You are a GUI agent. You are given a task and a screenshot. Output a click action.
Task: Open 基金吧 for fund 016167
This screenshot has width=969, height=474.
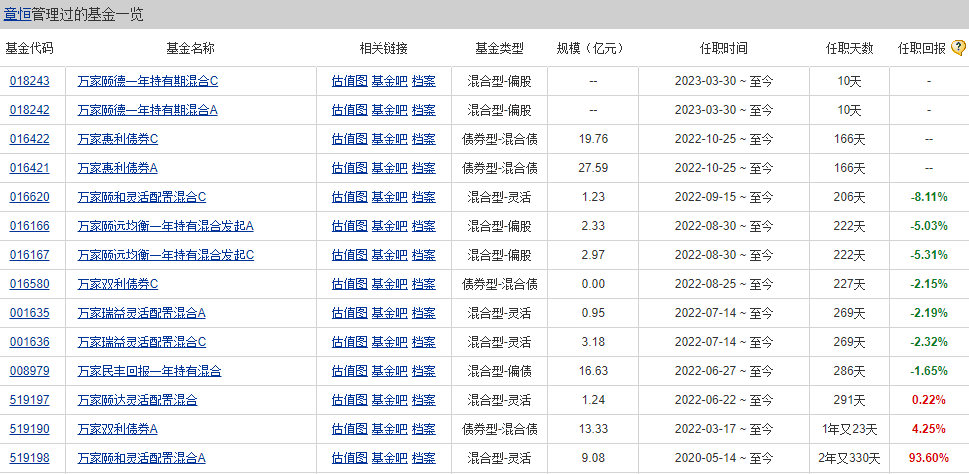click(x=389, y=255)
